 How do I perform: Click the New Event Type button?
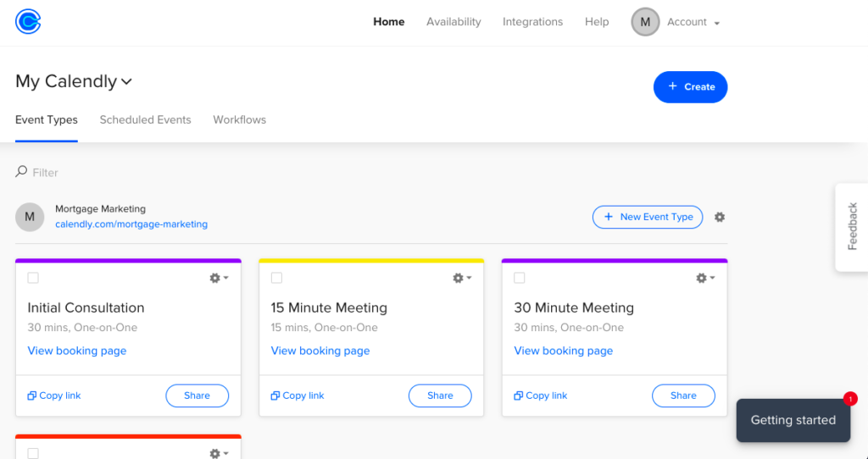point(647,217)
